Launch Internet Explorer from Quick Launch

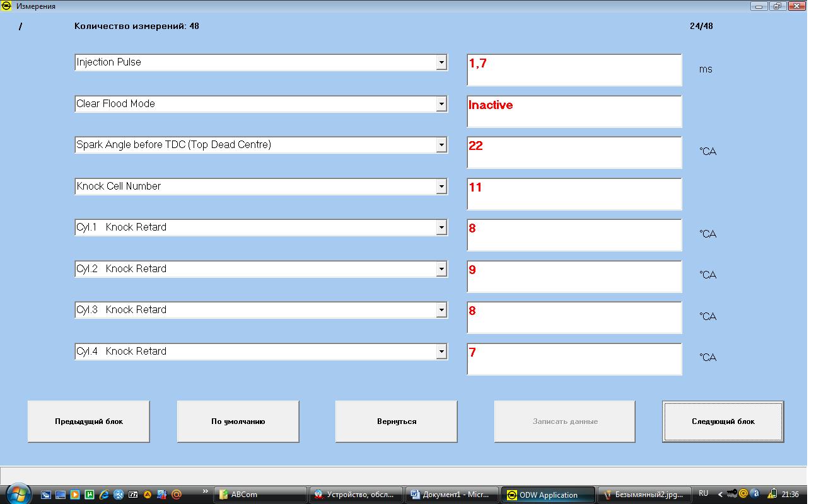pos(104,495)
